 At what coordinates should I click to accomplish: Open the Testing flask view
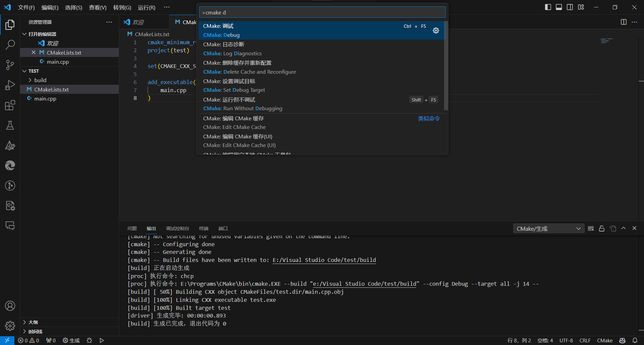(x=10, y=125)
